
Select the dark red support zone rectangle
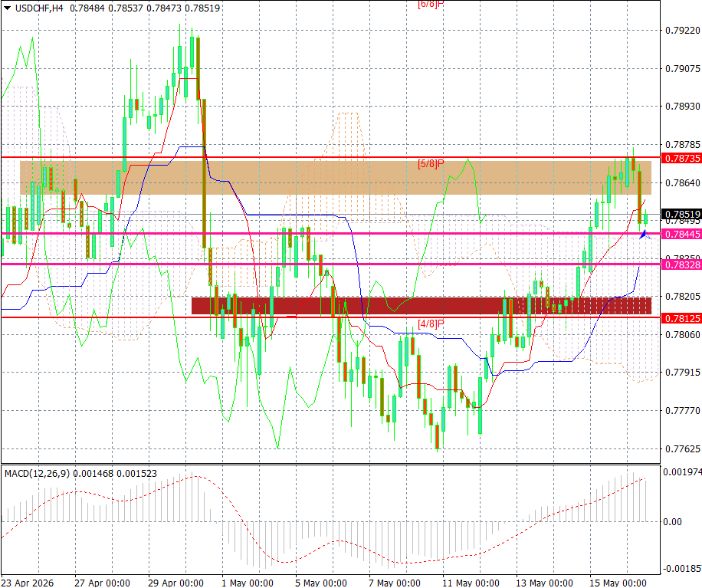(422, 306)
